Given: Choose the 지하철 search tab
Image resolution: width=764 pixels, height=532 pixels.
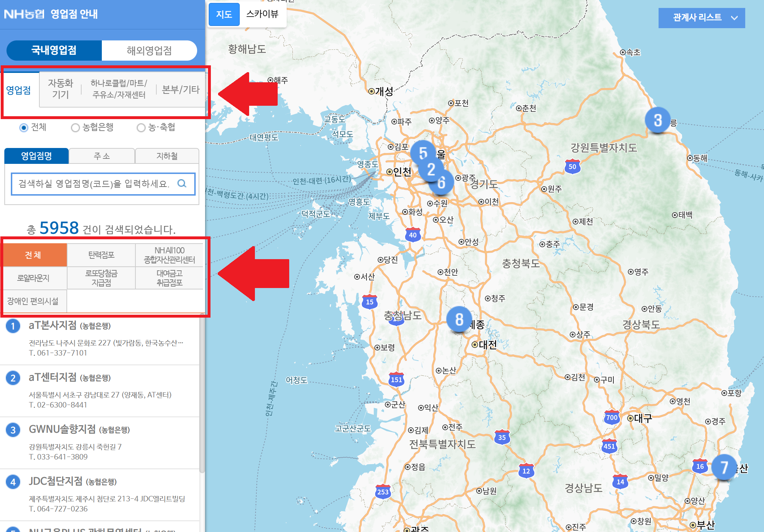Looking at the screenshot, I should coord(167,156).
